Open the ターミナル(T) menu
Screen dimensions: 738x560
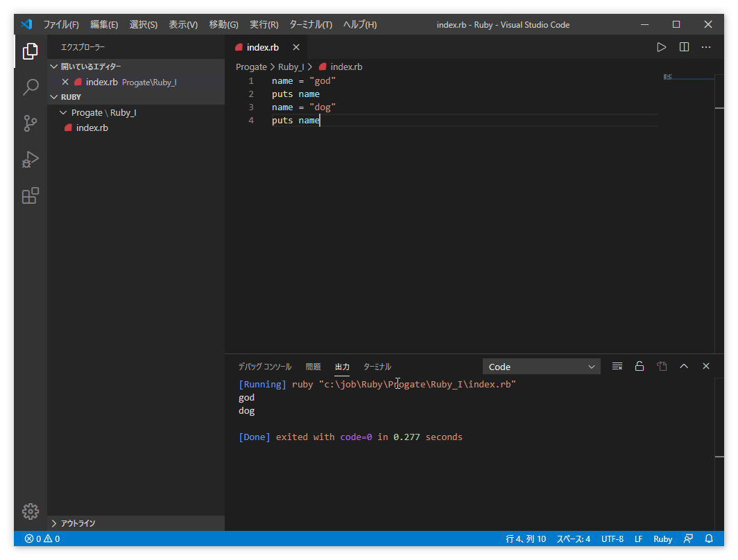(x=310, y=24)
